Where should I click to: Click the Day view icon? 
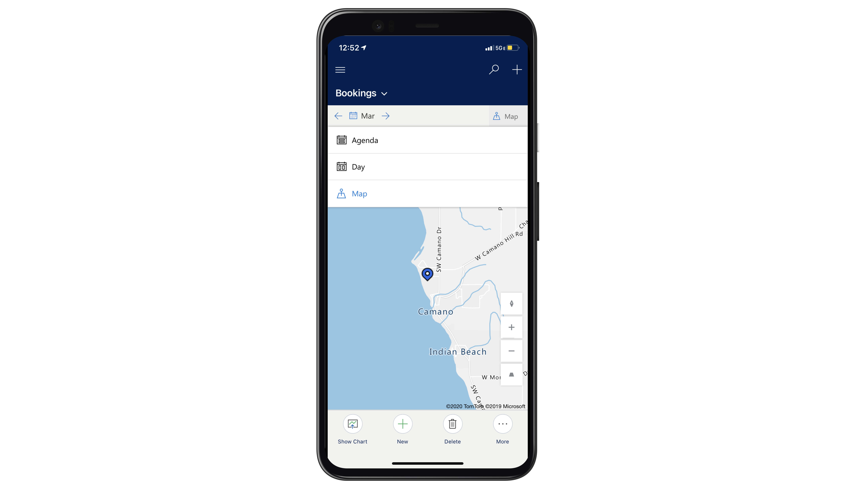[341, 166]
